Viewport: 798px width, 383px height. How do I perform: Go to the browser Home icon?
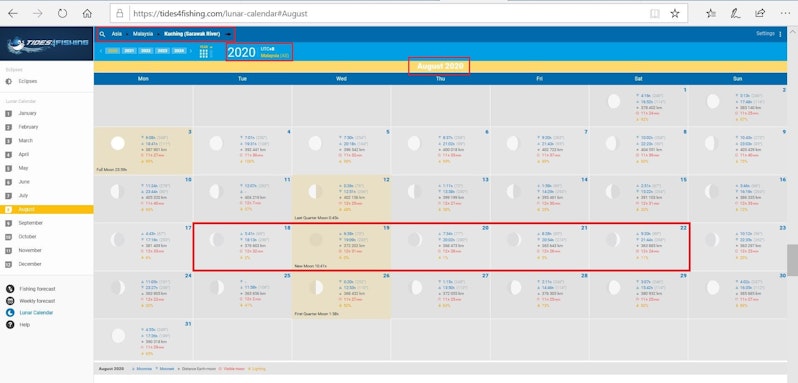(x=87, y=14)
